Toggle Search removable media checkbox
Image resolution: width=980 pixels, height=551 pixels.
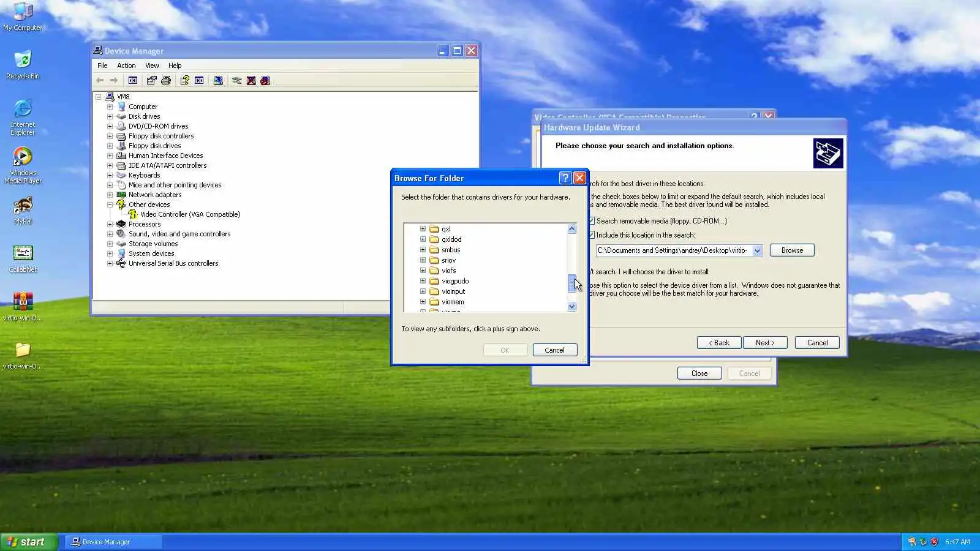(592, 221)
